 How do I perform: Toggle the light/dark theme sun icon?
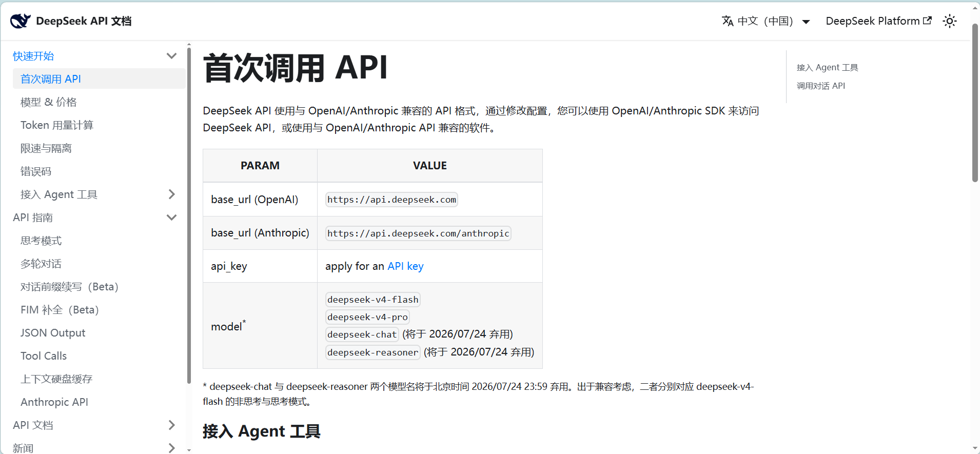(x=950, y=21)
